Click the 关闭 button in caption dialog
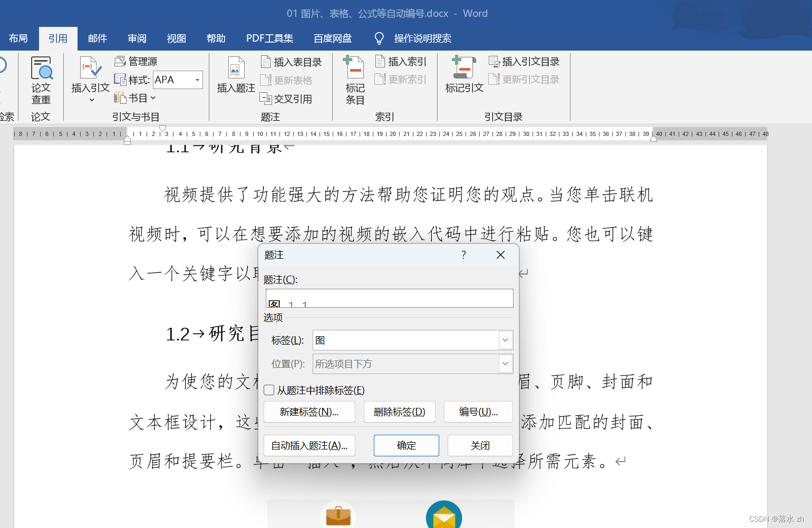812x528 pixels. [x=480, y=446]
